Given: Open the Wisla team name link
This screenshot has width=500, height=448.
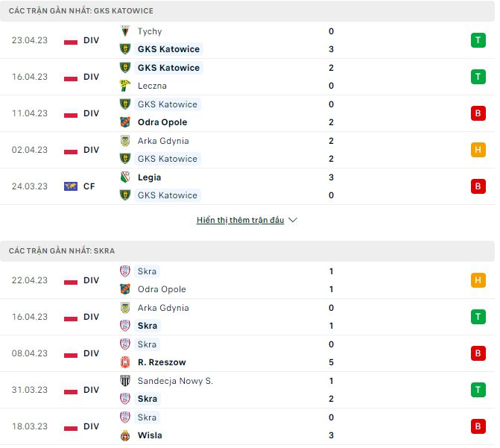Looking at the screenshot, I should coord(150,435).
